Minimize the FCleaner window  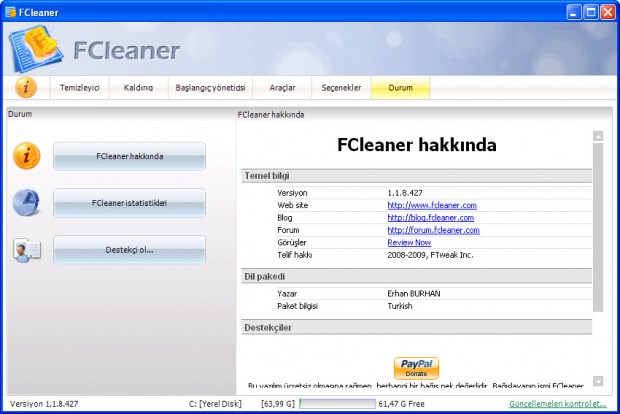574,12
